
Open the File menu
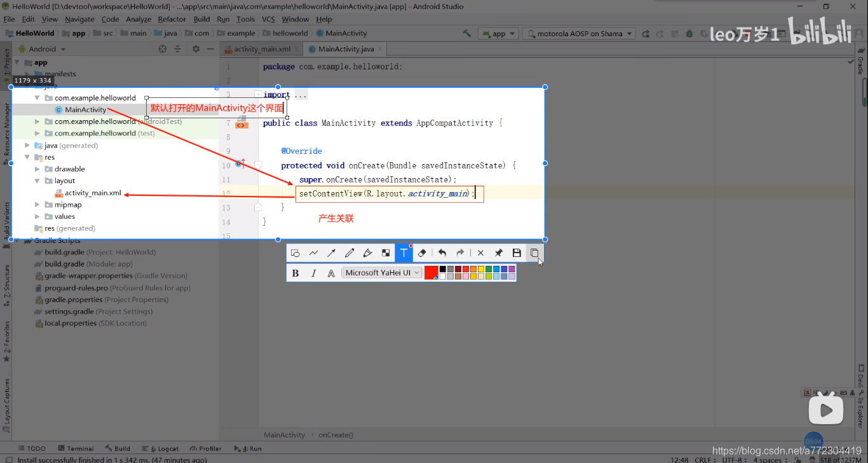9,19
